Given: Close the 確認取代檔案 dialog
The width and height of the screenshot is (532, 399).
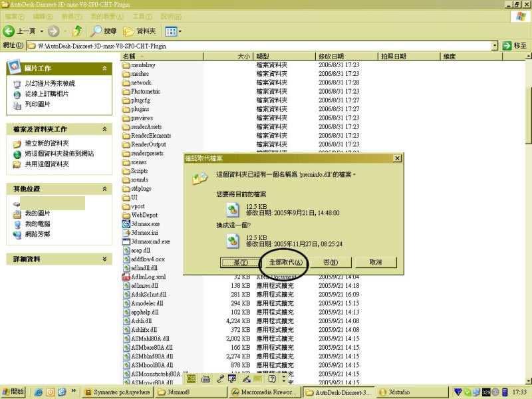Looking at the screenshot, I should pyautogui.click(x=397, y=158).
